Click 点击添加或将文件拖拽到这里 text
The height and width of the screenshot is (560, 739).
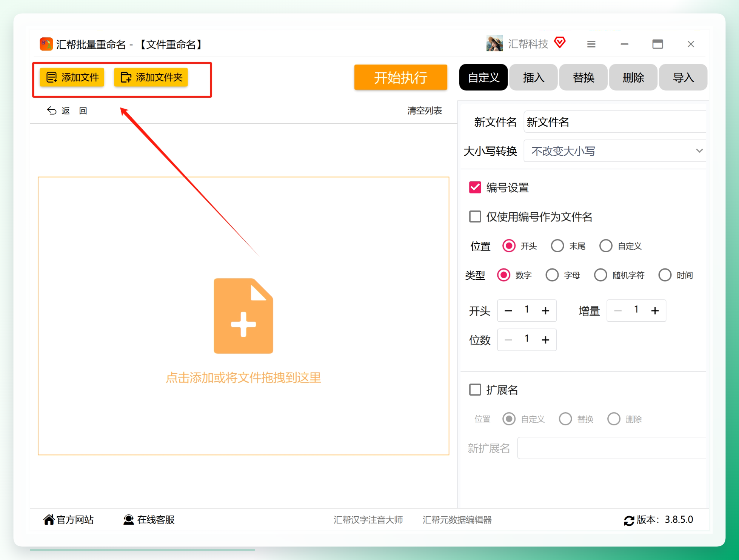pos(243,377)
